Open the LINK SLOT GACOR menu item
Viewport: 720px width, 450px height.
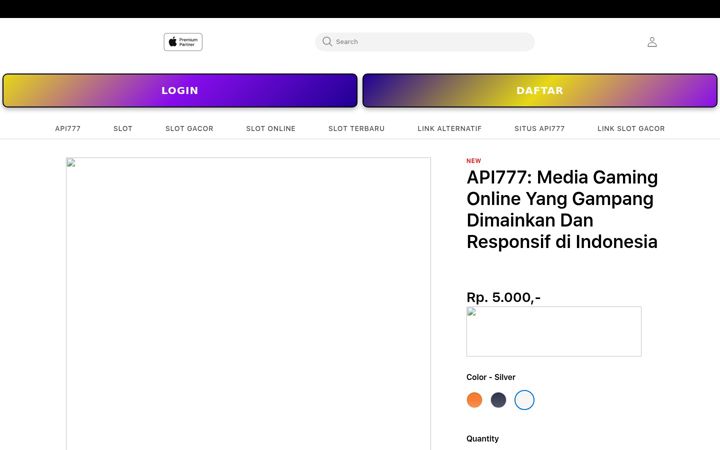631,129
